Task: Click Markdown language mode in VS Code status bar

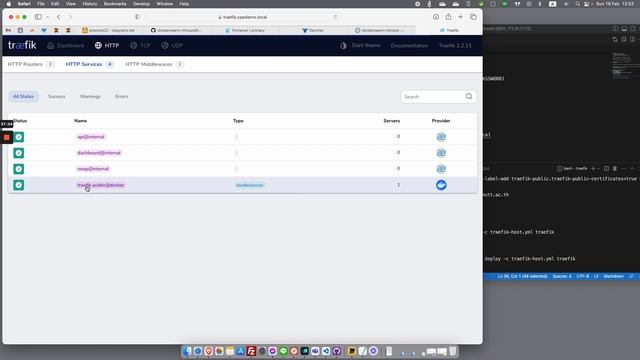Action: 613,276
